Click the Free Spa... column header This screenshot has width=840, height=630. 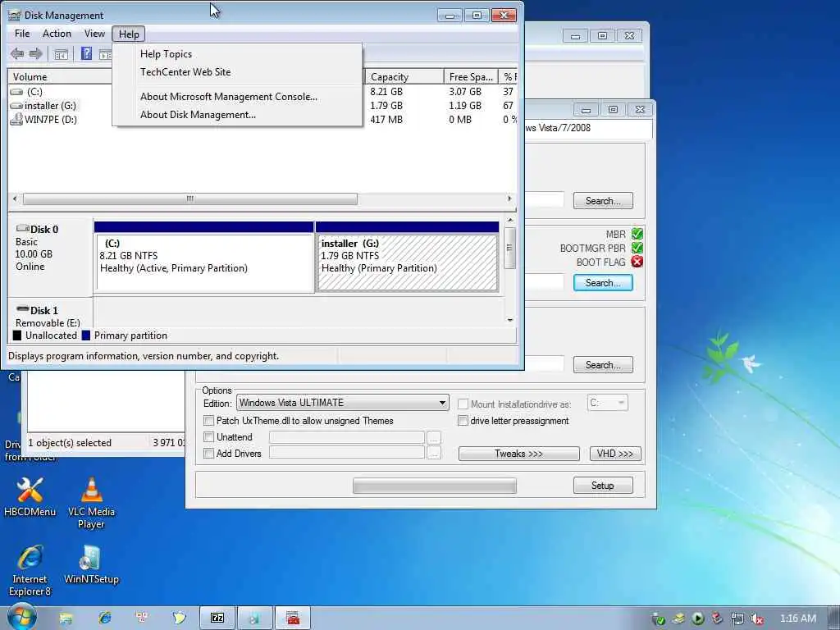click(x=471, y=77)
